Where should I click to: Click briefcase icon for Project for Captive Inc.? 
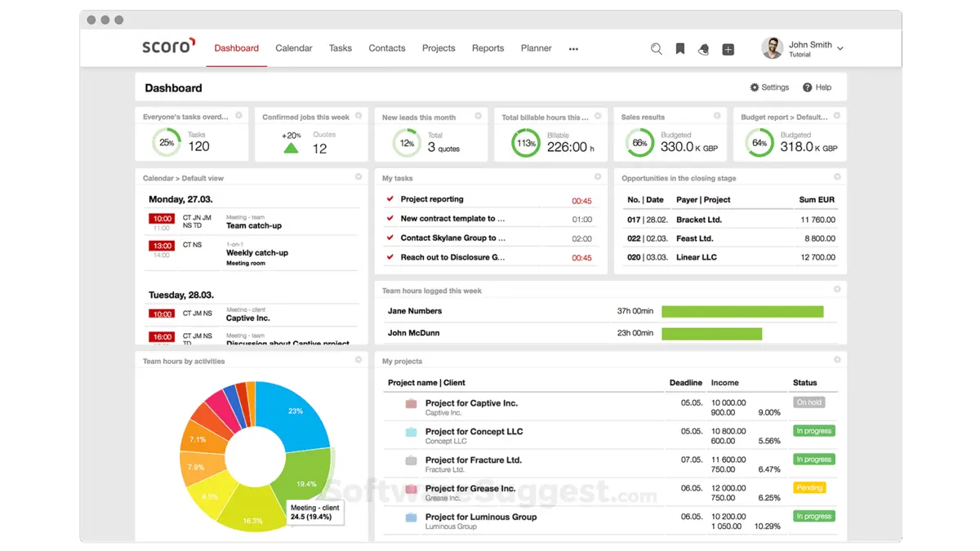(x=412, y=403)
